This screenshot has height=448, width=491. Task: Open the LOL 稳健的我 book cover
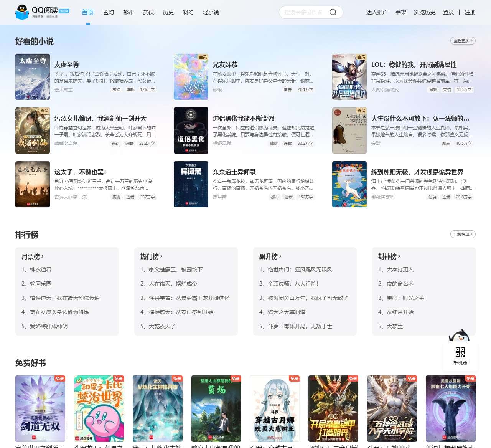(349, 77)
